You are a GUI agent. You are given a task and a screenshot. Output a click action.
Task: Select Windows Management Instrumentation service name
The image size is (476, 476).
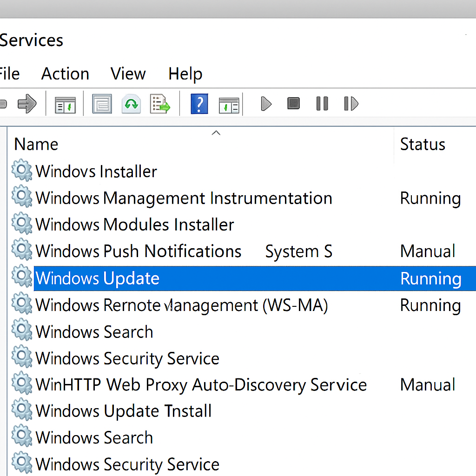coord(184,198)
